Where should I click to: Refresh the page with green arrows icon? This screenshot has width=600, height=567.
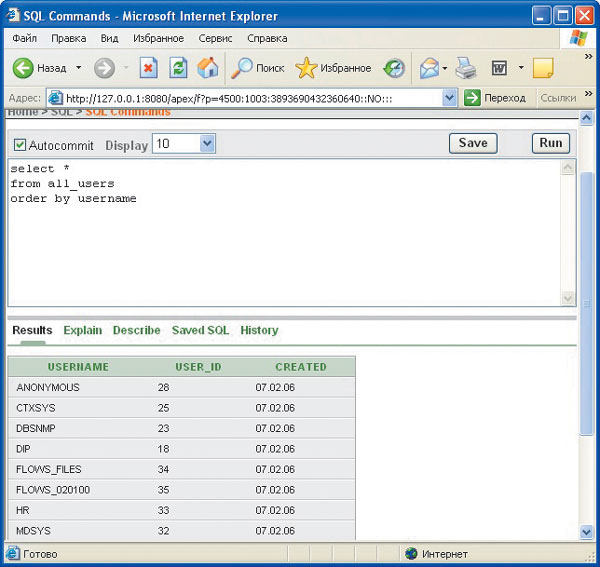[x=178, y=68]
